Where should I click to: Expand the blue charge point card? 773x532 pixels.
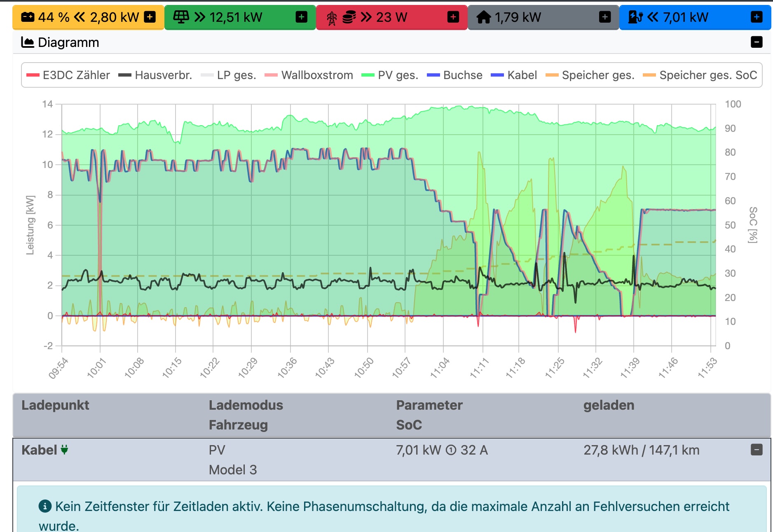tap(757, 17)
